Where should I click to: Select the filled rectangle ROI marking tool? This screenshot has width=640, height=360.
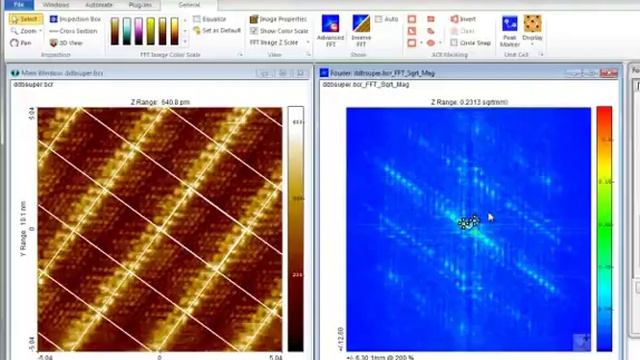(x=431, y=19)
